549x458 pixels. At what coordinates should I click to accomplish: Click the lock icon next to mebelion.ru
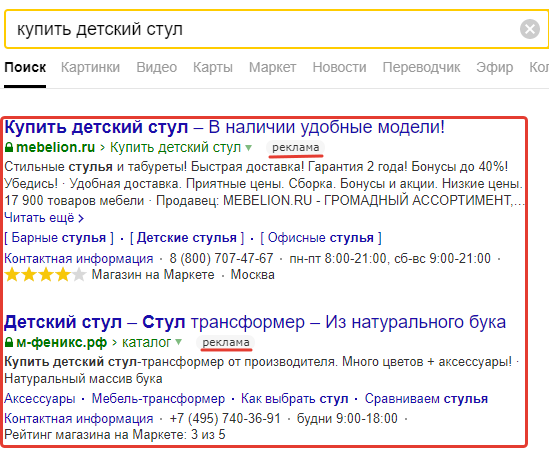tap(9, 147)
